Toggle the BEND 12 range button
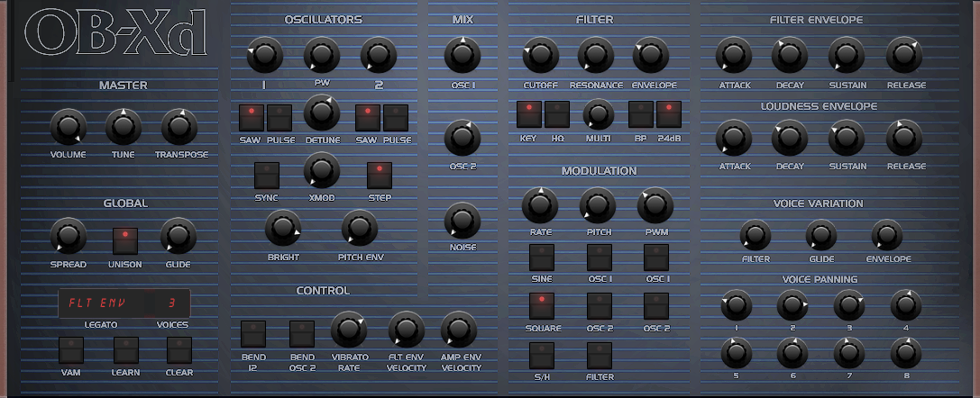 (253, 334)
